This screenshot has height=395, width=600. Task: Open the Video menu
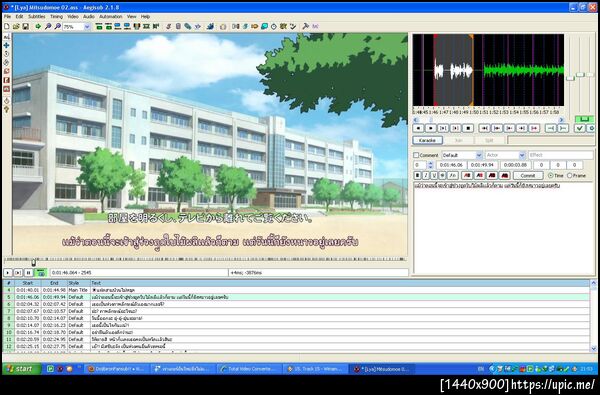73,16
